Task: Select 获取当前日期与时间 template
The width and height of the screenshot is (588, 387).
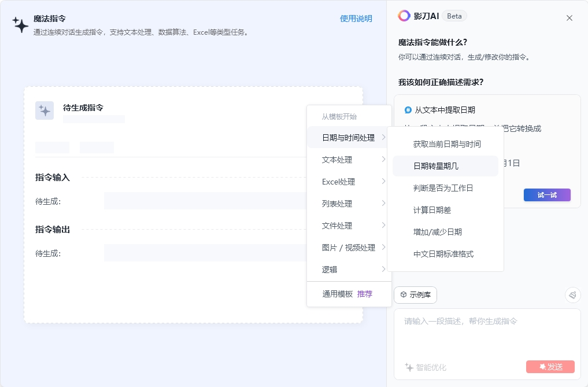Action: coord(447,144)
